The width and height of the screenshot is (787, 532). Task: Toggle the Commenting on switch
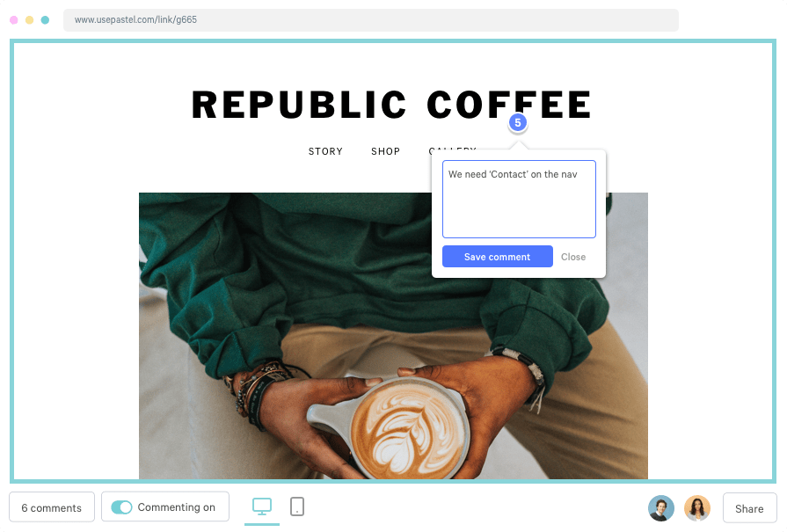(x=121, y=507)
